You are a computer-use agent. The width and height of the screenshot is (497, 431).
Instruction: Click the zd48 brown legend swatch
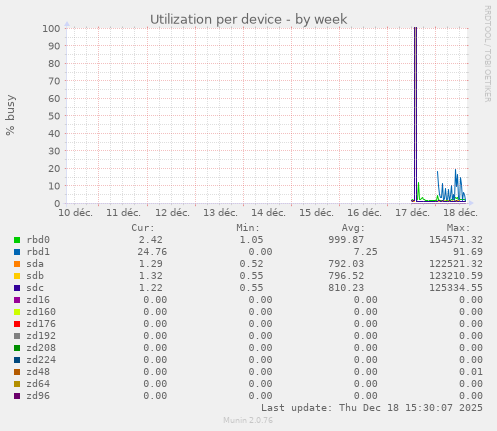17,372
